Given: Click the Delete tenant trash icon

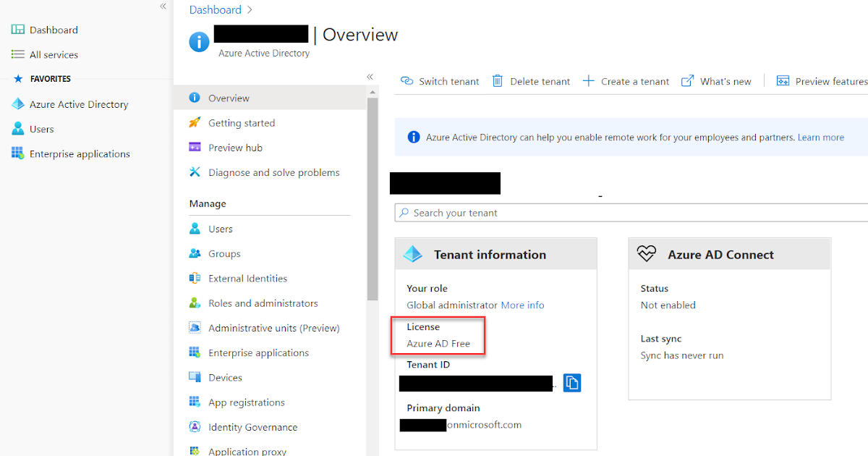Looking at the screenshot, I should tap(497, 80).
